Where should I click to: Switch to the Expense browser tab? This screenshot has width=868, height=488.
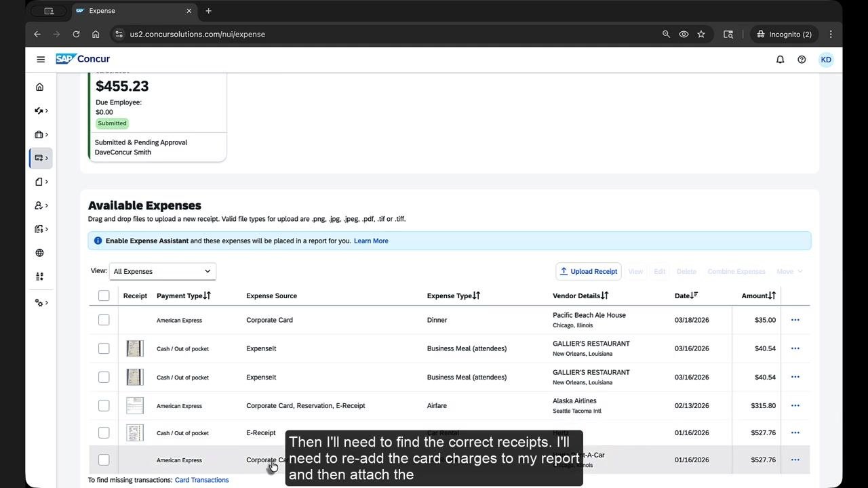[134, 11]
